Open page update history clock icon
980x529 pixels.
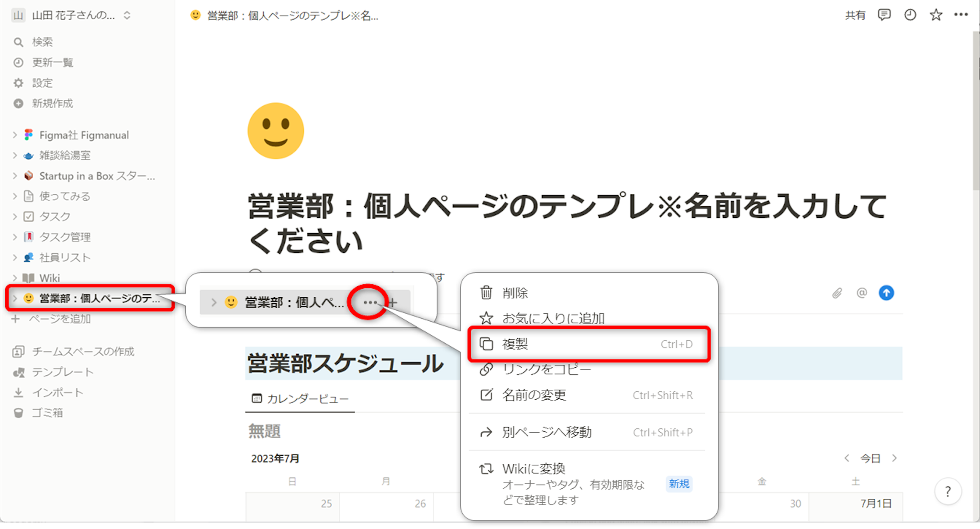tap(910, 15)
